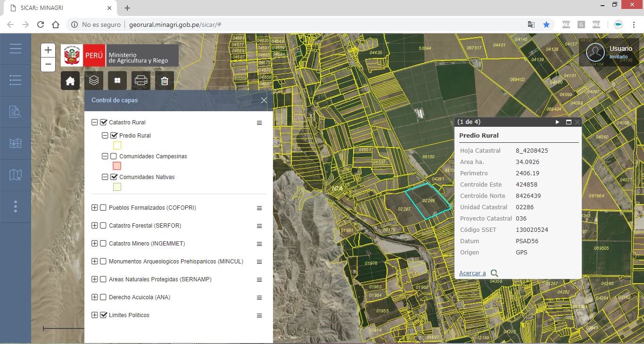Click the Acercar a link

472,273
